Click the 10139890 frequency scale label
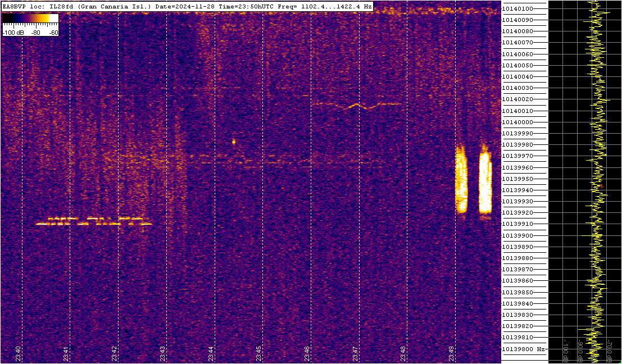 point(517,247)
